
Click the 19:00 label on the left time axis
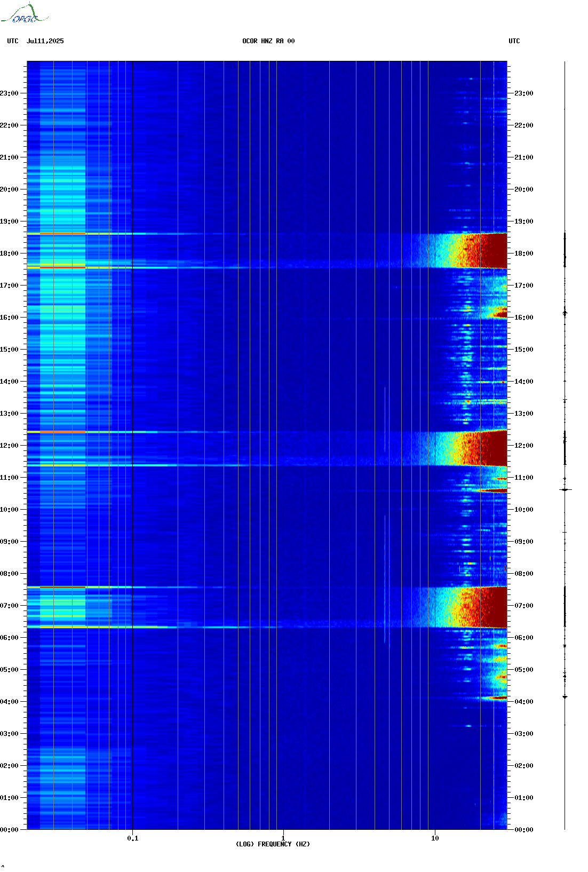(9, 221)
